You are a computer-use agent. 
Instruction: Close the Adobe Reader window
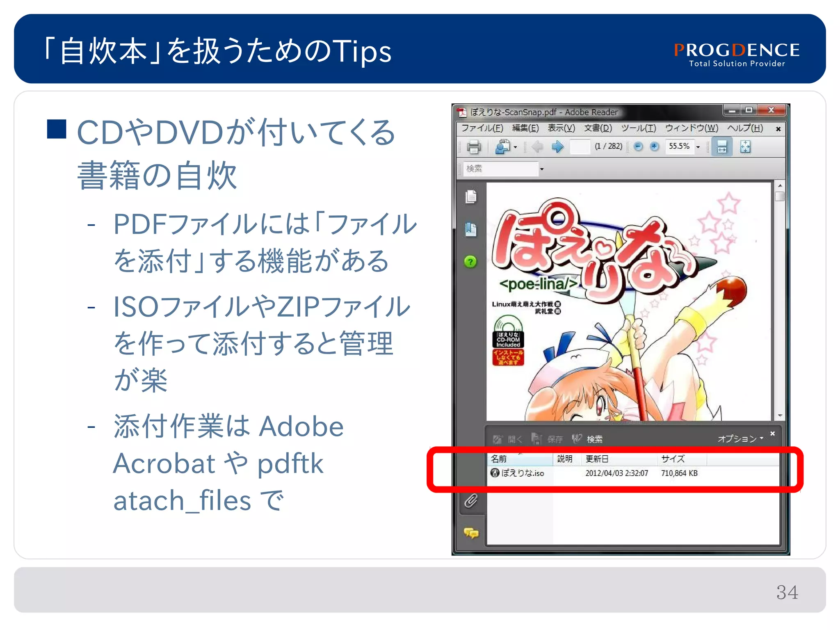point(771,110)
